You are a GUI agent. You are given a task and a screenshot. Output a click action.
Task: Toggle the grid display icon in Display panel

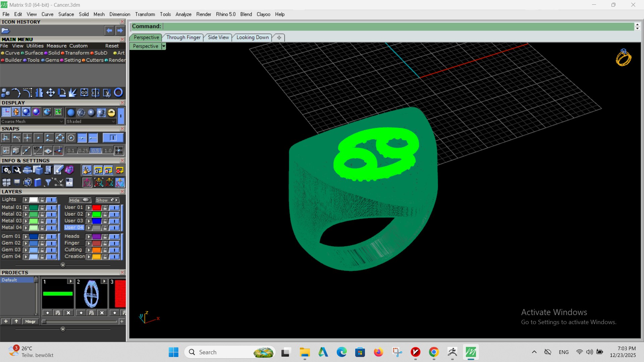(6, 112)
